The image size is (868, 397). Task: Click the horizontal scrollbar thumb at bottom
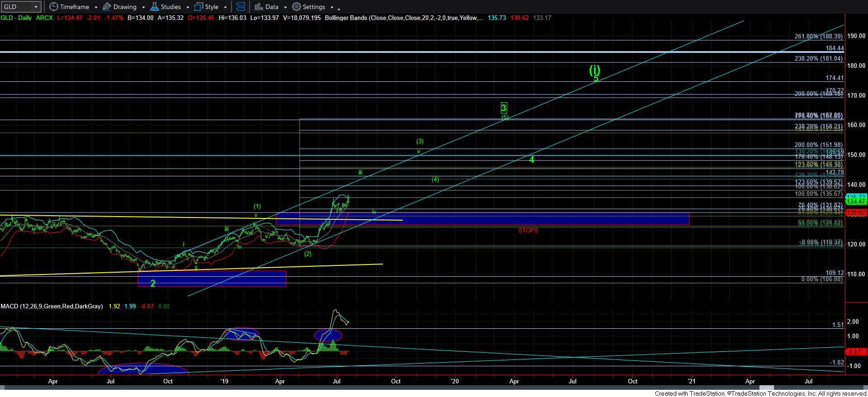click(766, 388)
